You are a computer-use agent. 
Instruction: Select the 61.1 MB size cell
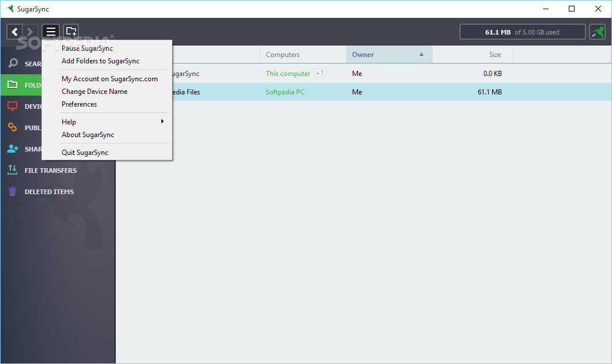coord(489,92)
